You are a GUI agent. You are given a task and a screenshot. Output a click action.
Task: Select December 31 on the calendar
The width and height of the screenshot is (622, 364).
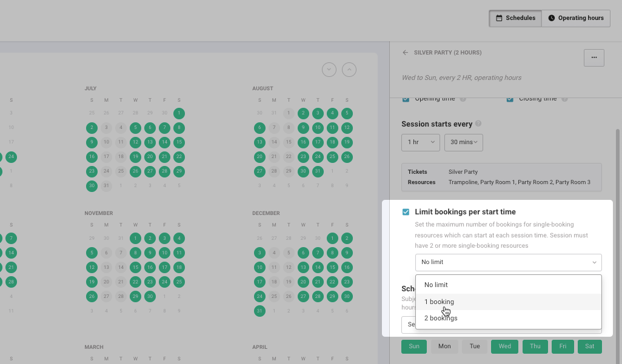coord(259,311)
